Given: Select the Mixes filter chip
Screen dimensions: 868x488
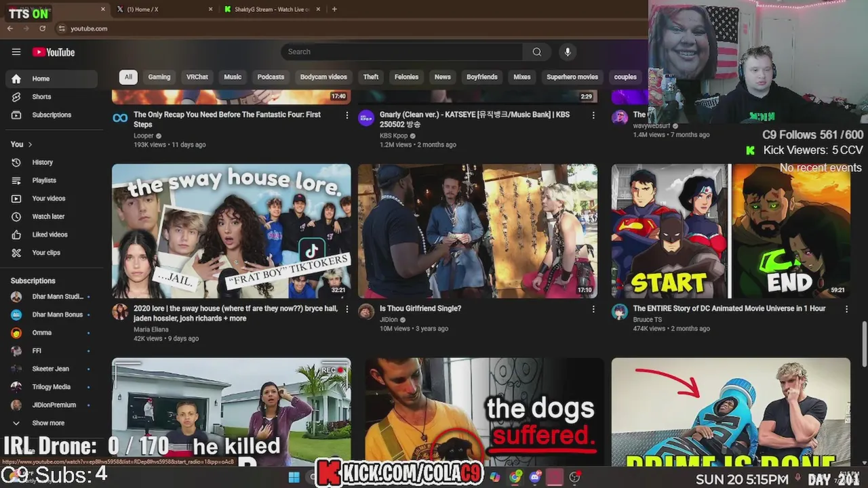Looking at the screenshot, I should [522, 77].
